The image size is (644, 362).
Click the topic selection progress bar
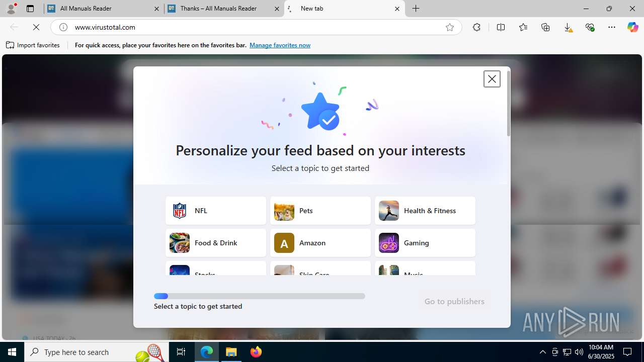coord(260,296)
